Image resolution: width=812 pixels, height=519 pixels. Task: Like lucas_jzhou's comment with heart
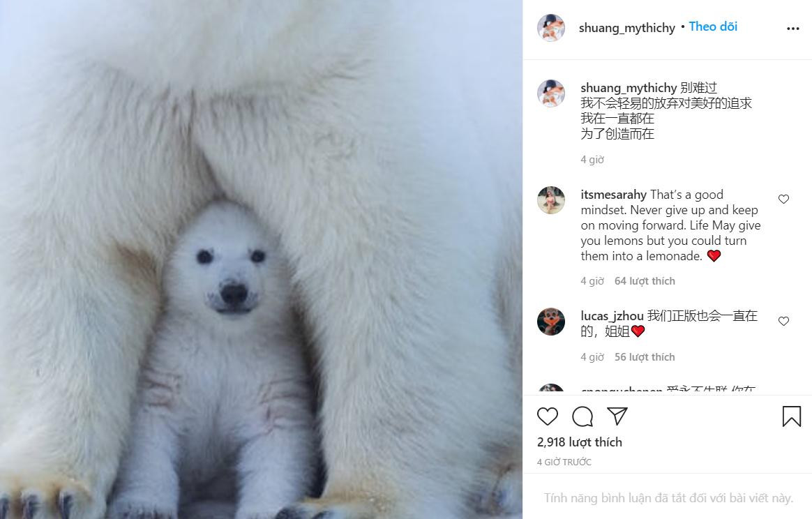coord(783,321)
